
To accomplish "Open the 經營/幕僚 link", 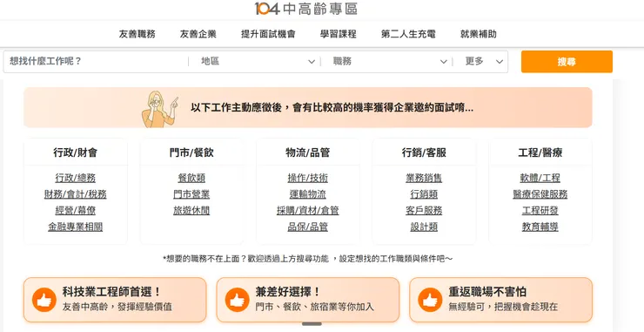I will (75, 210).
